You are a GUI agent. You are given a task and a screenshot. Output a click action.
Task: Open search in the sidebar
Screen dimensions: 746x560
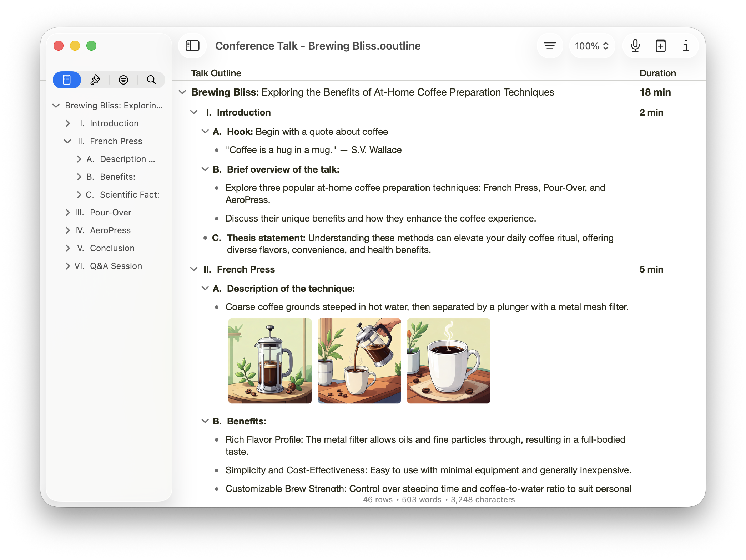(151, 80)
